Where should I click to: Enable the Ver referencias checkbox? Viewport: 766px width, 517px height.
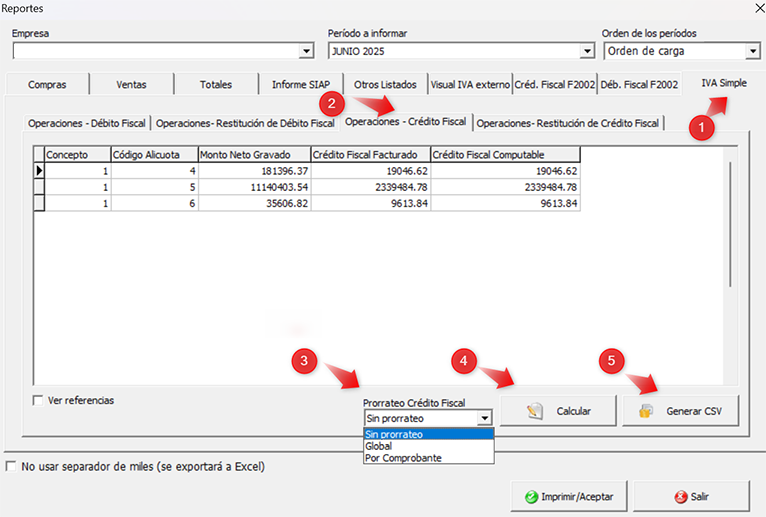[x=39, y=400]
